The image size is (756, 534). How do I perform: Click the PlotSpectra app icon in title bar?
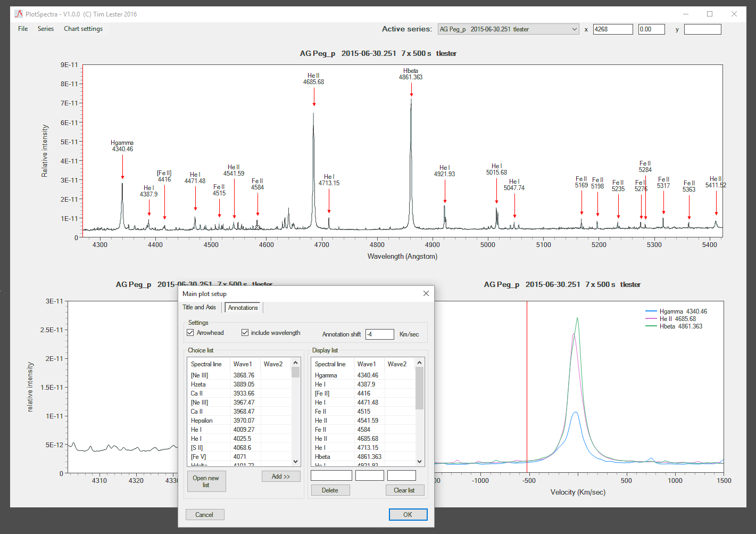[x=19, y=14]
